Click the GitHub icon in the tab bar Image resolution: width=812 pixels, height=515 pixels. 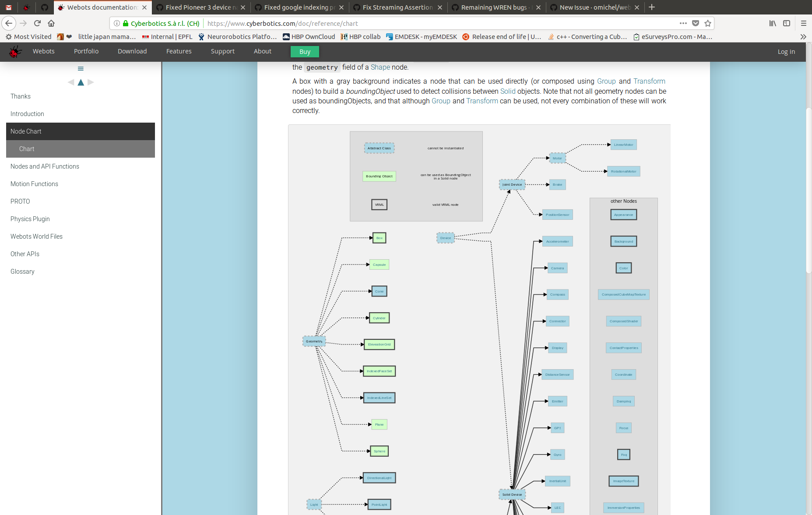(x=44, y=7)
